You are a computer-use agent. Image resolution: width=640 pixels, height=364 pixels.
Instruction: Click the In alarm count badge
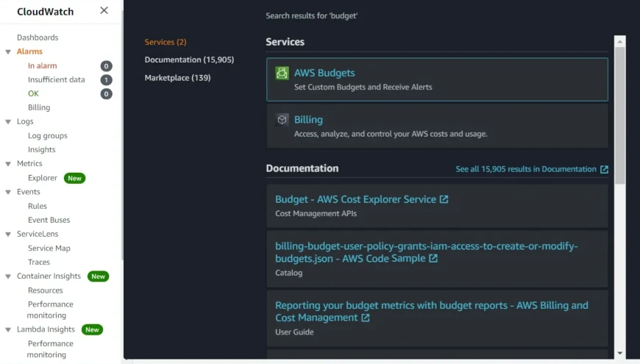tap(106, 65)
